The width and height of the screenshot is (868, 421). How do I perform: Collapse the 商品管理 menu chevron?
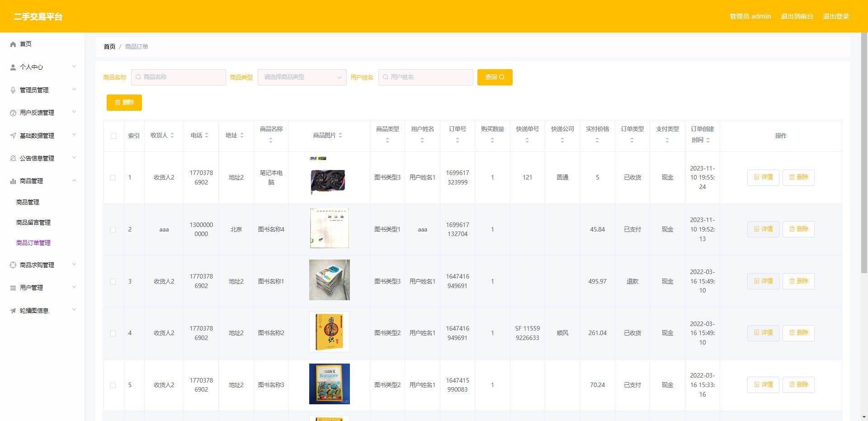[x=74, y=180]
